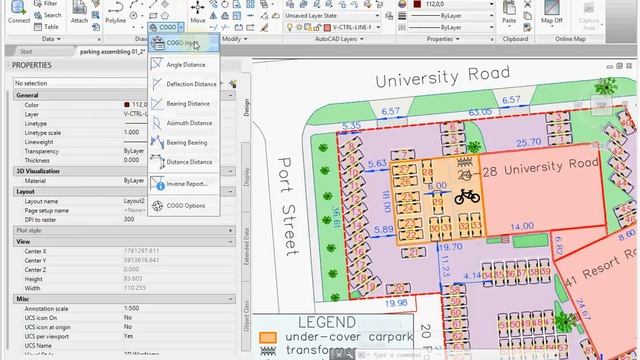
Task: Click the quick select icon in Properties palette
Action: [x=233, y=84]
